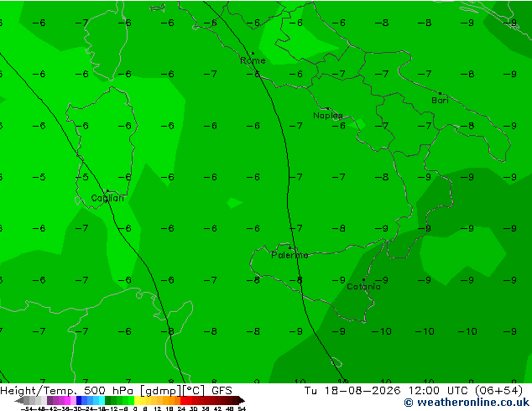This screenshot has height=411, width=532.
Task: Click the yellow swatch at 0 in legend
Action: (x=137, y=400)
